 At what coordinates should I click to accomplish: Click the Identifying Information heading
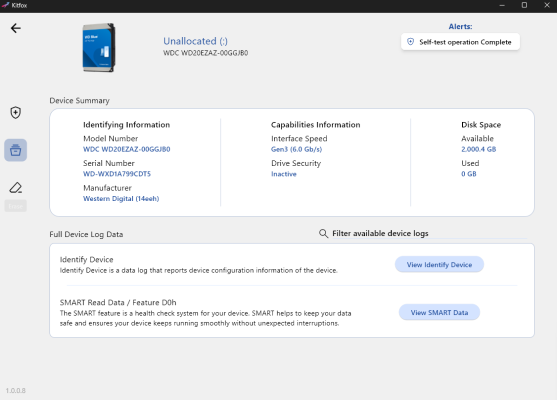click(x=126, y=125)
